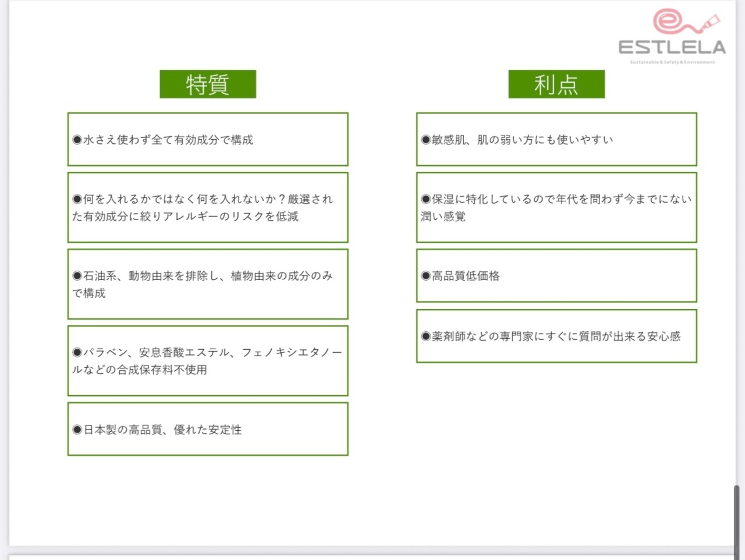745x560 pixels.
Task: Select the 石油系、動物由来を排除 box
Action: click(x=208, y=284)
